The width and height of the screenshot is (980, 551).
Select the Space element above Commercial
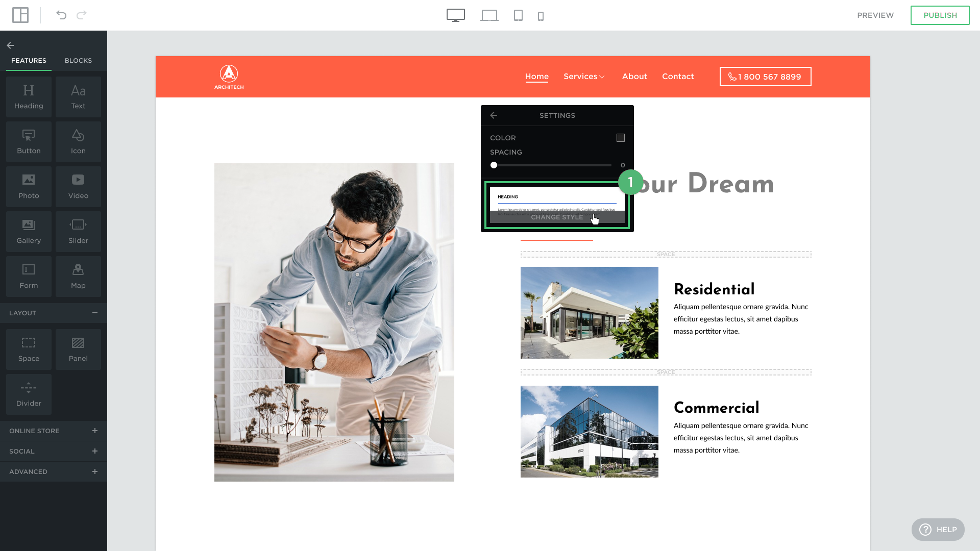click(666, 372)
